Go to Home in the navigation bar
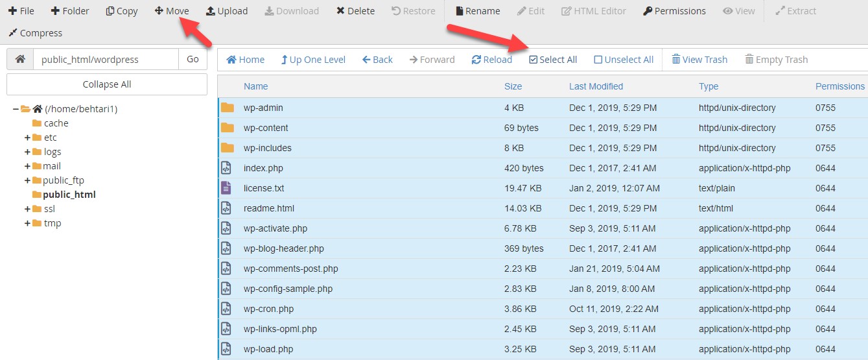 click(246, 60)
